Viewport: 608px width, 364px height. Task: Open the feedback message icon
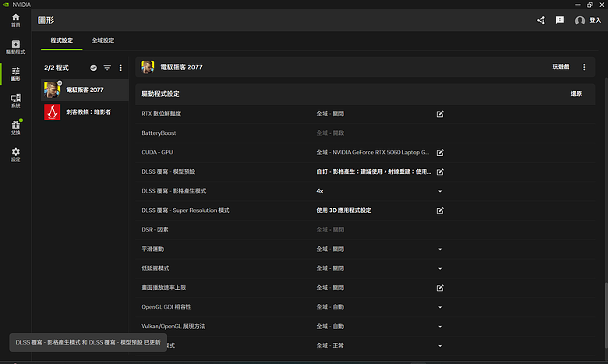tap(560, 20)
